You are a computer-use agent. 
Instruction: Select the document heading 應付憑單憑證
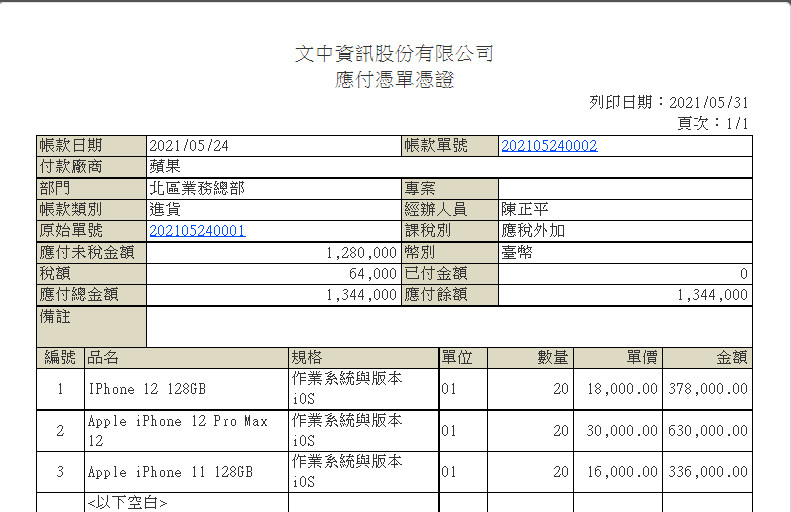394,79
